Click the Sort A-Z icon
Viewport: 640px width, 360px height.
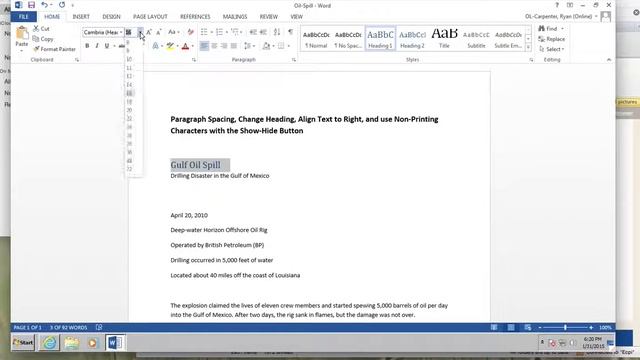click(x=277, y=32)
